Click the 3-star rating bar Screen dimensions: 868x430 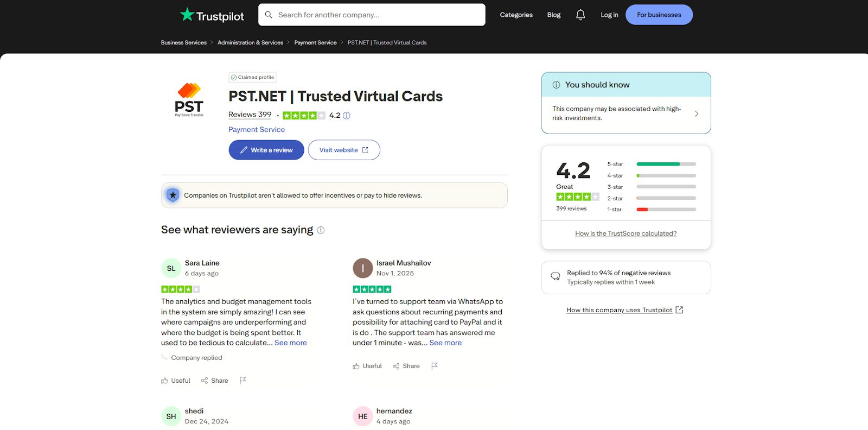pos(651,187)
